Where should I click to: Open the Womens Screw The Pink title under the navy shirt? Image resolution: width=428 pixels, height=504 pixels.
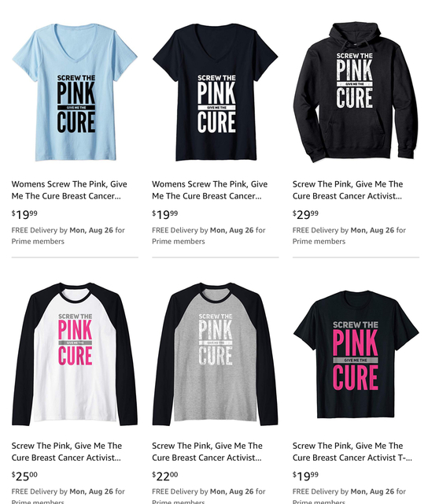pyautogui.click(x=209, y=190)
